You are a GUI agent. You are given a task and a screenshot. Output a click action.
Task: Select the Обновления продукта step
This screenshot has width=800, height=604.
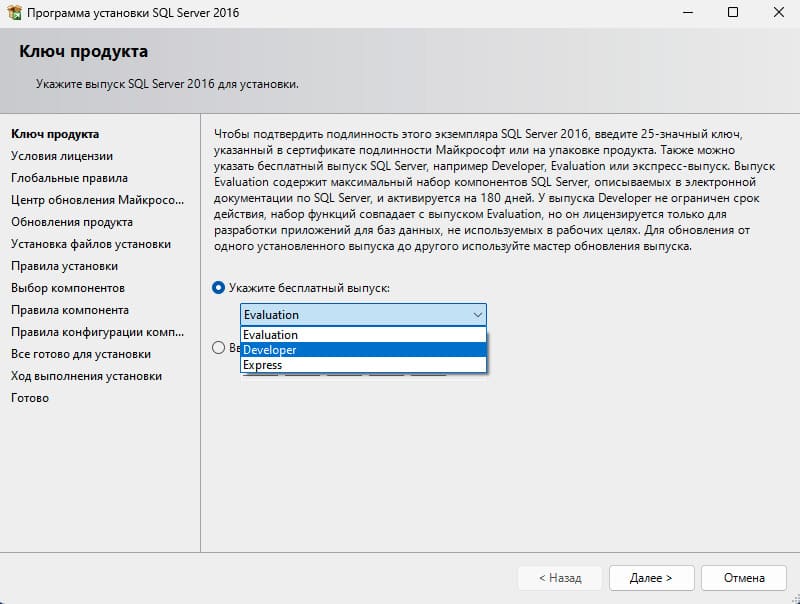click(72, 222)
